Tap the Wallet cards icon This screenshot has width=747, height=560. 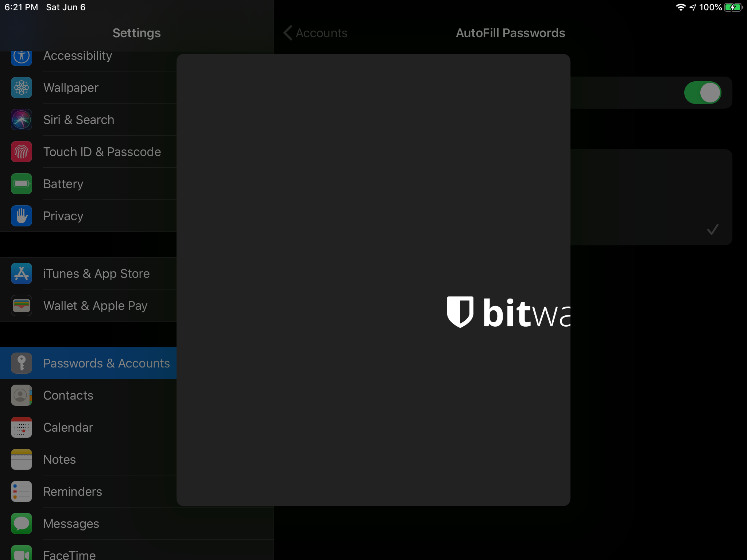[x=22, y=306]
